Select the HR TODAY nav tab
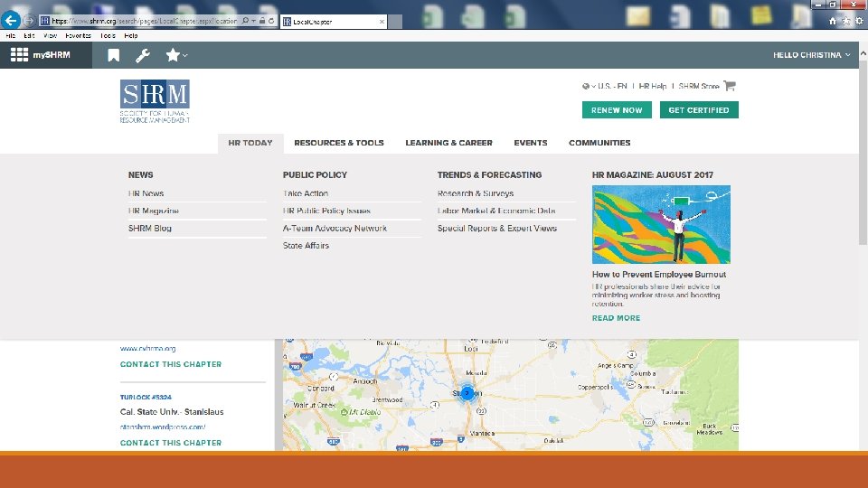 (250, 143)
